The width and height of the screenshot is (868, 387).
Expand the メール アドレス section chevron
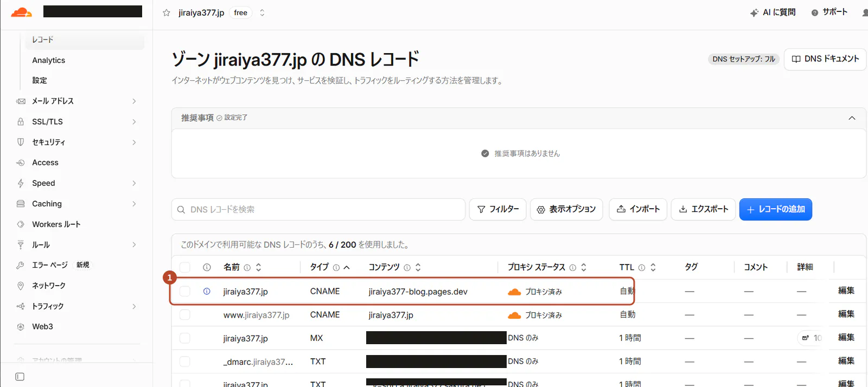click(134, 101)
